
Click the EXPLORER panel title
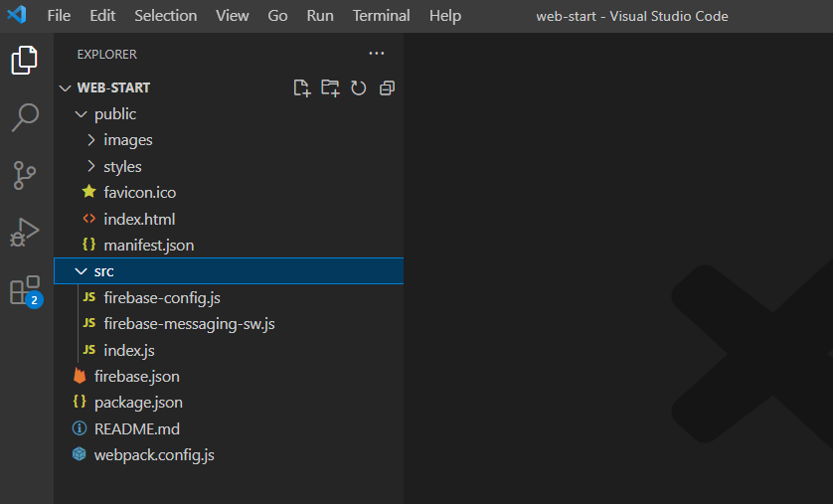pyautogui.click(x=106, y=54)
